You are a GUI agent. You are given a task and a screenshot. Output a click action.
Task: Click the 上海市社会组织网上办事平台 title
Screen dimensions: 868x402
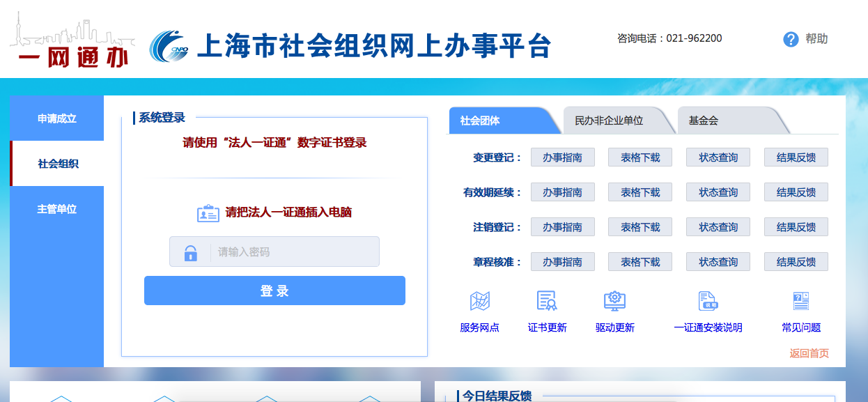(374, 45)
